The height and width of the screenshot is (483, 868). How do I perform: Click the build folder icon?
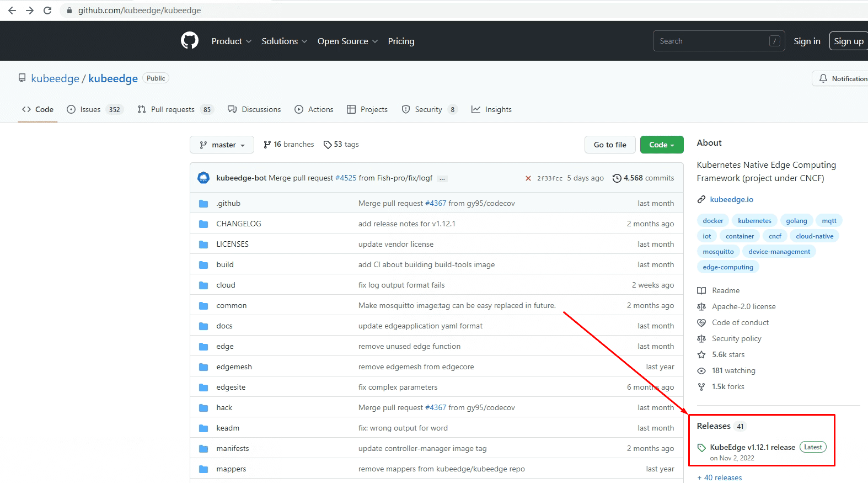pyautogui.click(x=203, y=264)
